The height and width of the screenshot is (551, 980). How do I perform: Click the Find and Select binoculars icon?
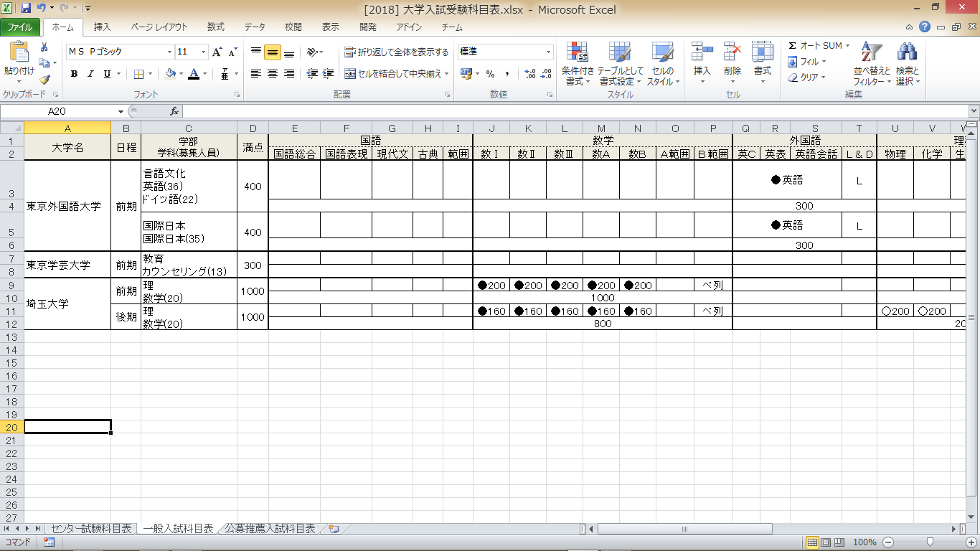coord(908,63)
